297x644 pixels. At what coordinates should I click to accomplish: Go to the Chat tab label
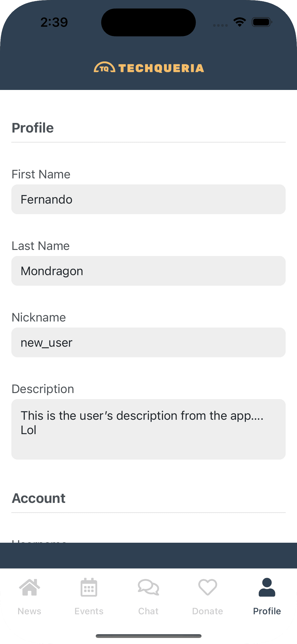pos(148,611)
